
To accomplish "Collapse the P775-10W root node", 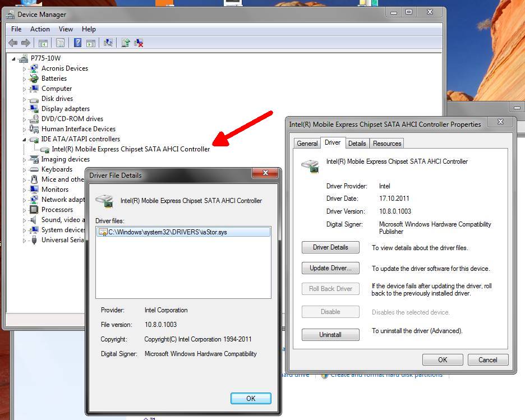I will pyautogui.click(x=13, y=59).
